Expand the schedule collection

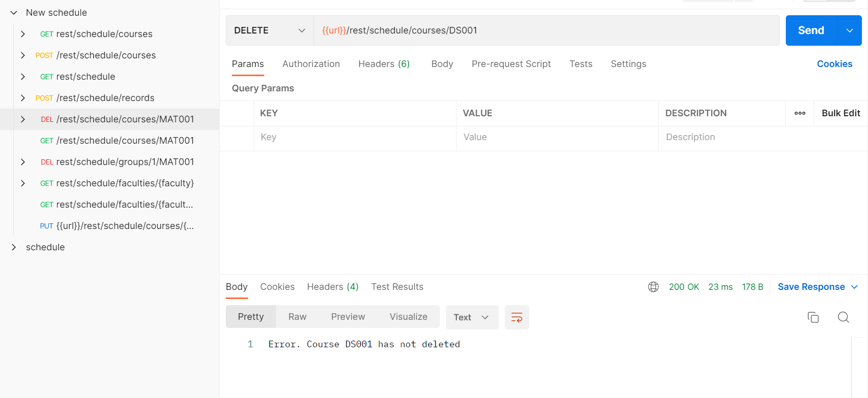click(14, 247)
